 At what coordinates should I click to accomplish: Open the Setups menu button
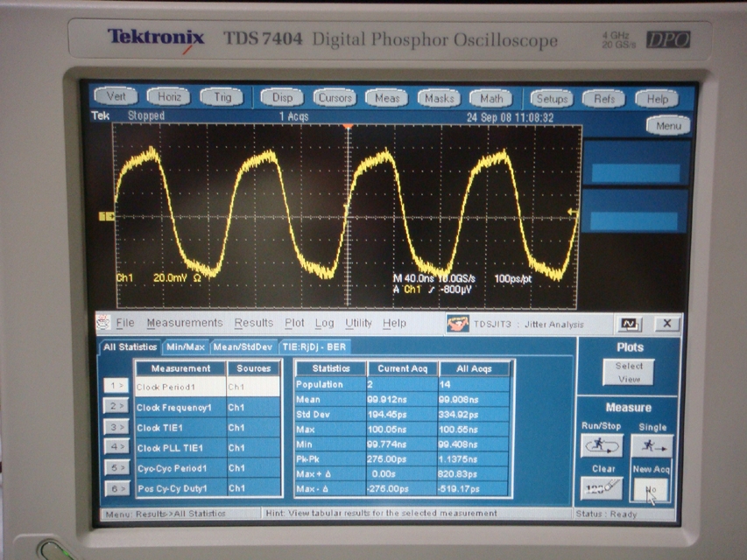click(x=552, y=99)
